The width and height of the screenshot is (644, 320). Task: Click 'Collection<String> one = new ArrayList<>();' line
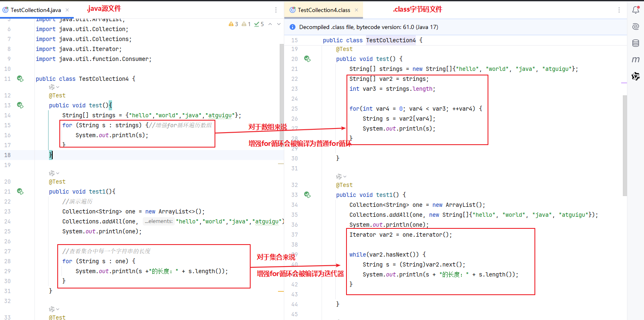pos(134,211)
